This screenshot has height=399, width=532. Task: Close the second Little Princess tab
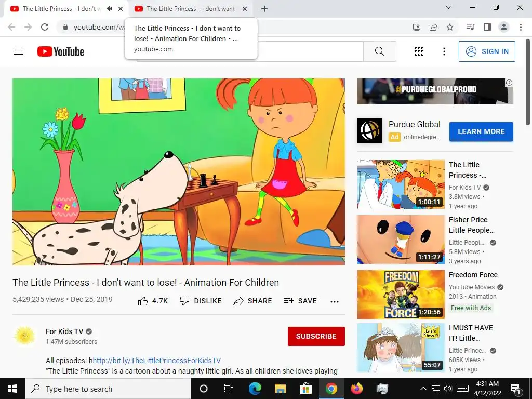point(245,9)
